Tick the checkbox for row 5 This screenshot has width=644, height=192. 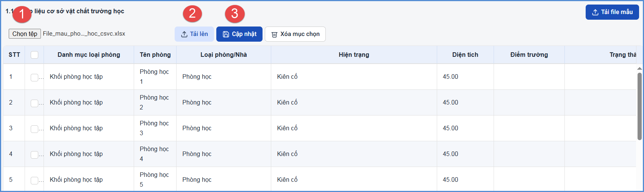coord(34,180)
